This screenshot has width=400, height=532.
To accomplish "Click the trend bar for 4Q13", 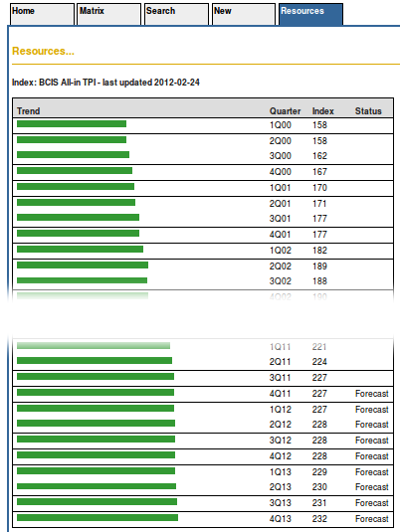I will point(98,517).
